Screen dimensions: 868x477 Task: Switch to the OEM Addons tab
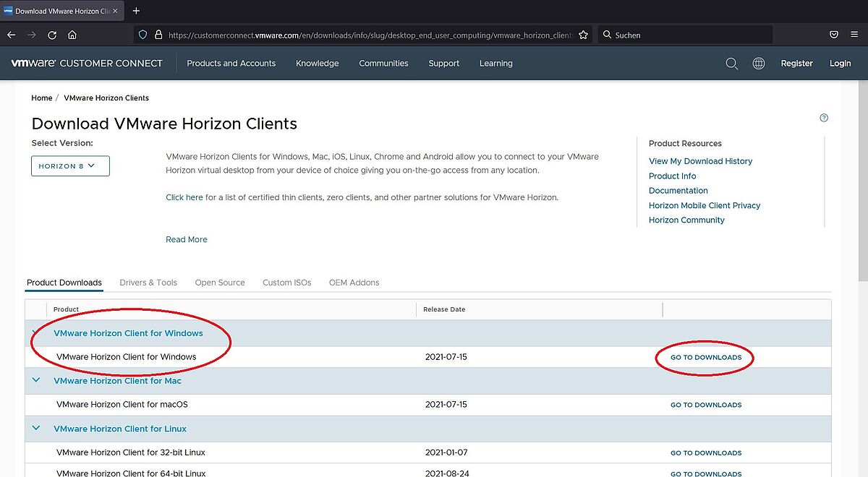point(354,283)
